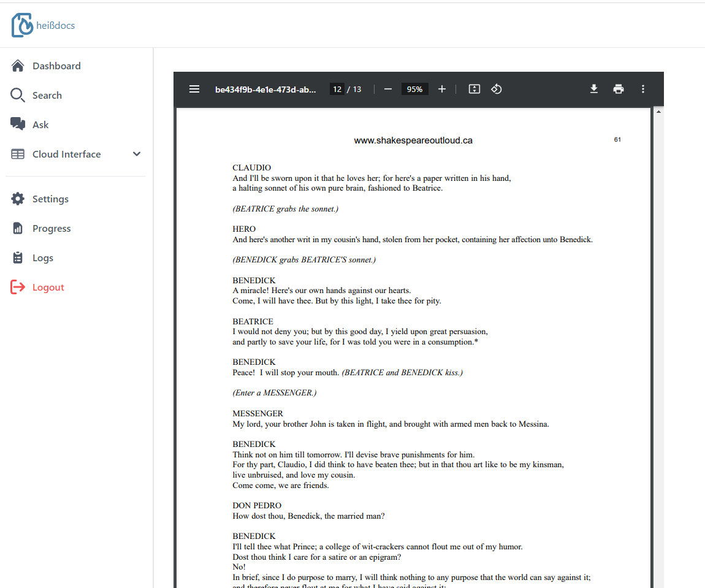Viewport: 705px width, 588px height.
Task: Download the PDF document
Action: [594, 89]
